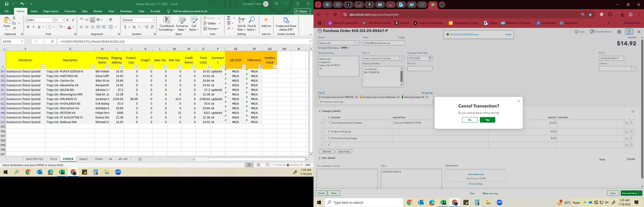Switch to AP=AR sheet tab
644x207 pixels.
pos(123,159)
